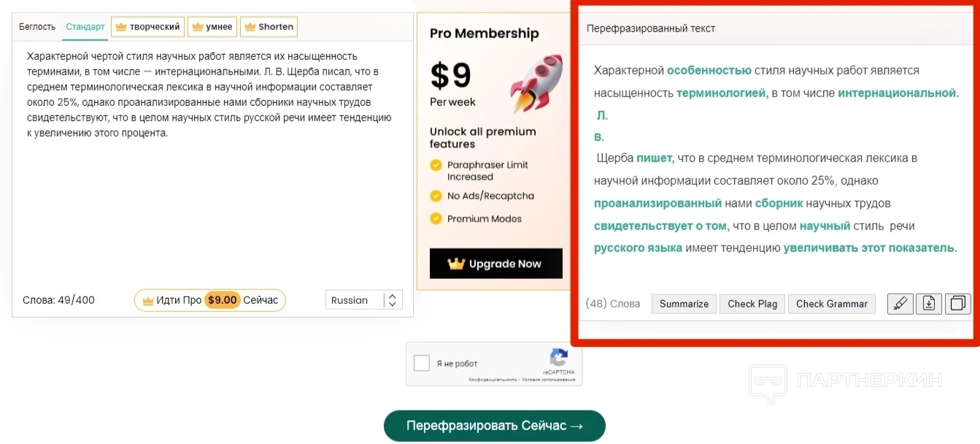Choose the premium творческий mode
This screenshot has height=444, width=980.
coord(147,27)
